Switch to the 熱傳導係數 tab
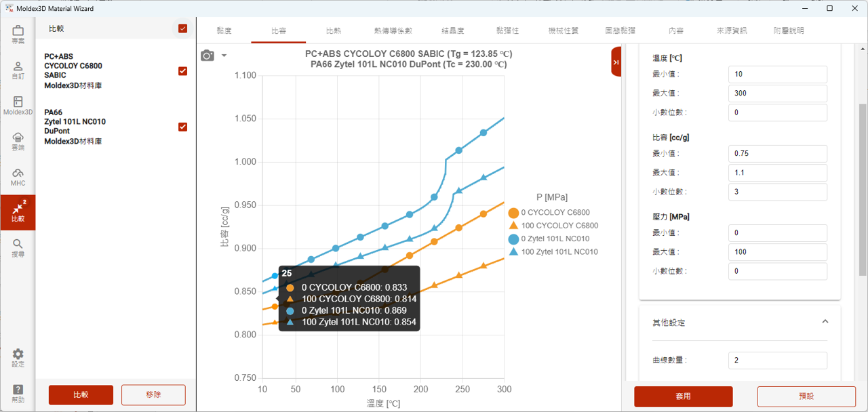This screenshot has width=868, height=412. pos(393,31)
